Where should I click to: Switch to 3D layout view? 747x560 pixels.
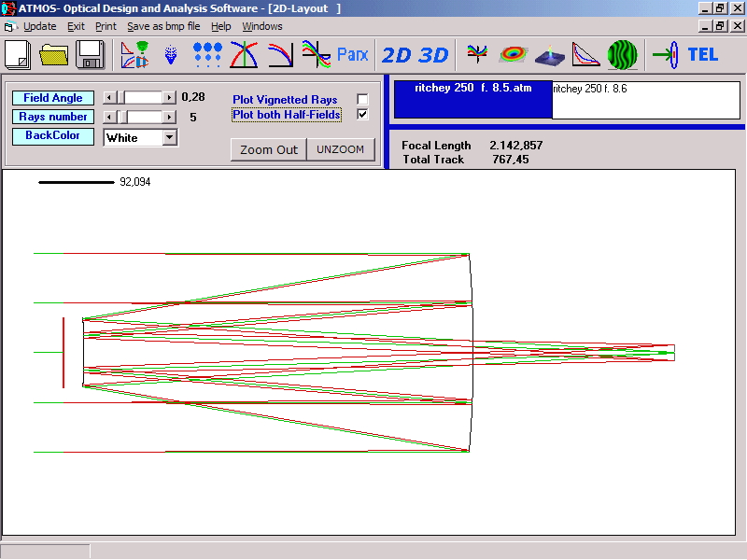[x=433, y=55]
